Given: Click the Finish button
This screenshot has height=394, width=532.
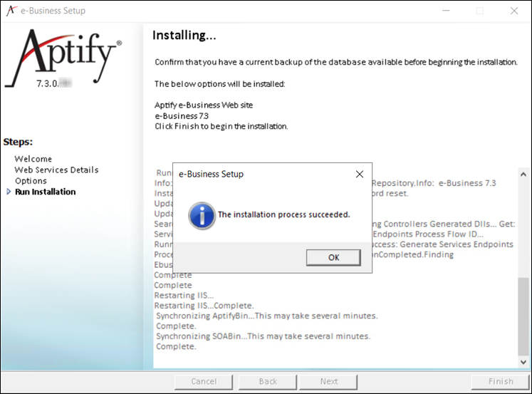Looking at the screenshot, I should click(x=501, y=381).
